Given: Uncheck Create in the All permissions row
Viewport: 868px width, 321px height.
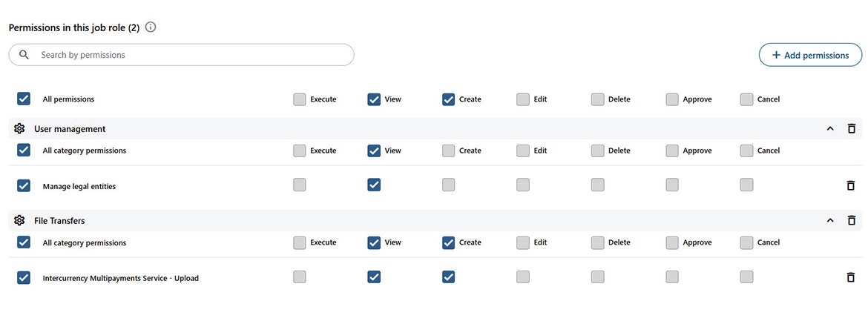Looking at the screenshot, I should [x=448, y=99].
